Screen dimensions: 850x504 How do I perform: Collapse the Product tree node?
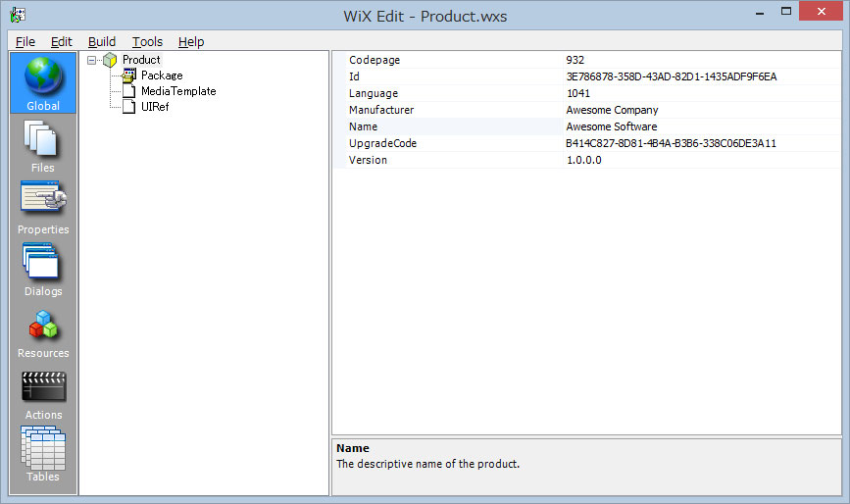tap(92, 60)
